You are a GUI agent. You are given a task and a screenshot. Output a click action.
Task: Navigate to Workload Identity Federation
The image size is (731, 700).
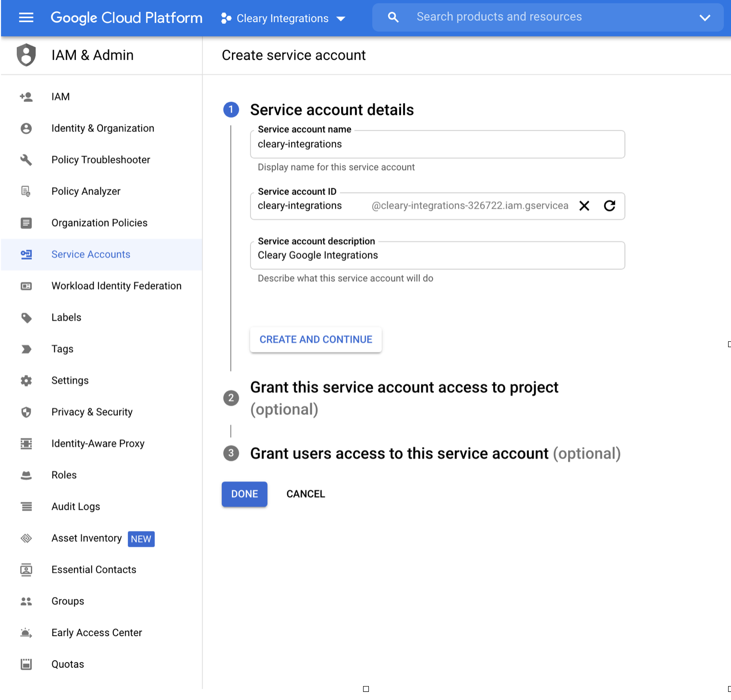pos(101,286)
